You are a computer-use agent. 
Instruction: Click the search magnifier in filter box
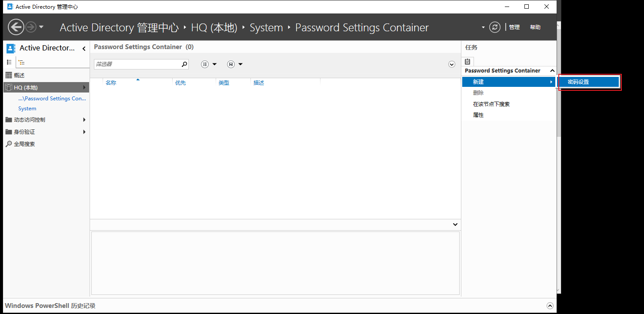tap(184, 64)
